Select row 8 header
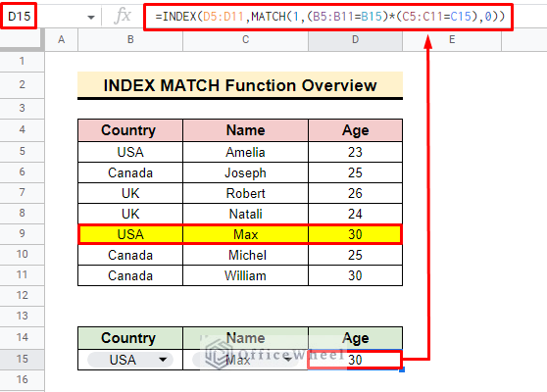 (22, 213)
